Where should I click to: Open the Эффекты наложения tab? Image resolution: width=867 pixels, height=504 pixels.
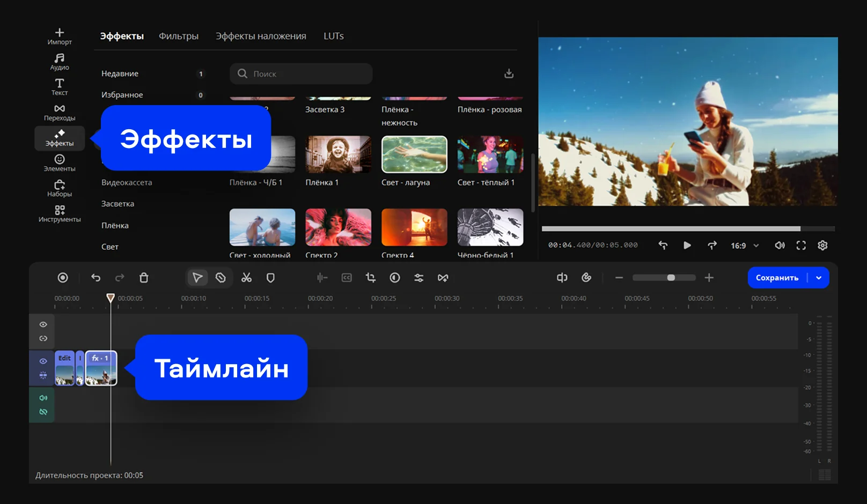[261, 36]
